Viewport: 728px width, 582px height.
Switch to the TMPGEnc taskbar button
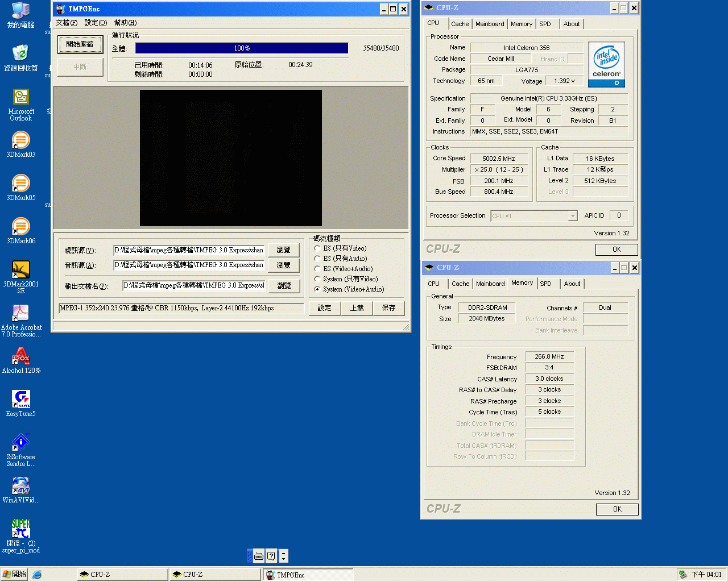click(308, 575)
